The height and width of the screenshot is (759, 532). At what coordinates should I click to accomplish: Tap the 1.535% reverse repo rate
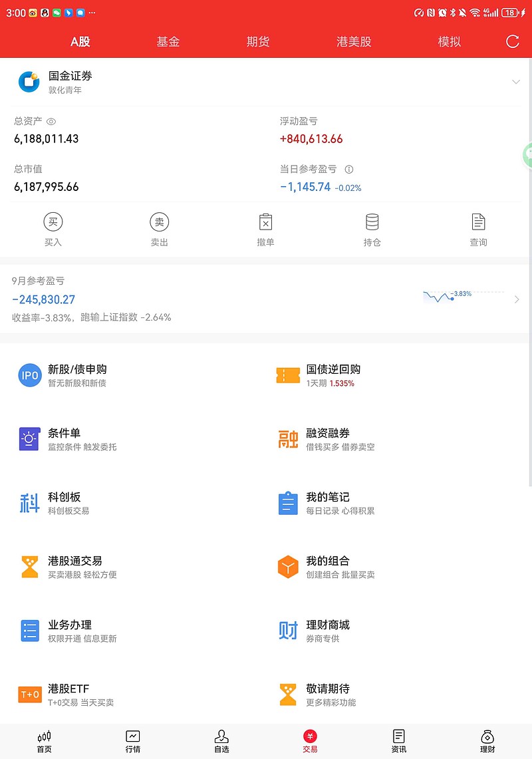(x=342, y=383)
